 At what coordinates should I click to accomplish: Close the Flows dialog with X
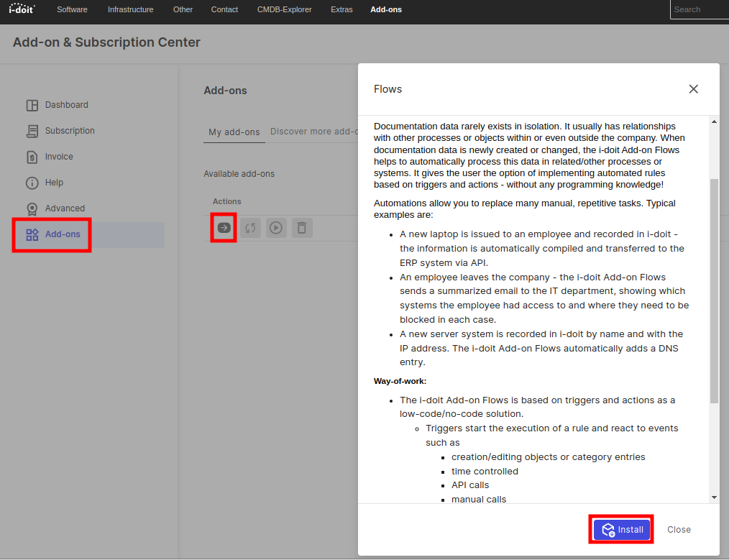(693, 88)
